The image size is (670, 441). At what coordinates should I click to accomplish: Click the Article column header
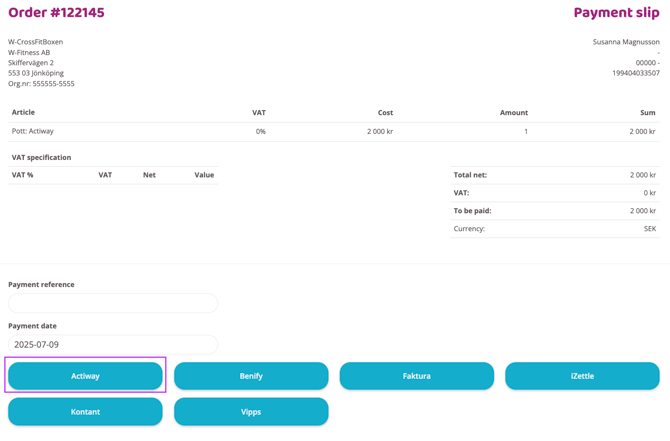click(23, 113)
